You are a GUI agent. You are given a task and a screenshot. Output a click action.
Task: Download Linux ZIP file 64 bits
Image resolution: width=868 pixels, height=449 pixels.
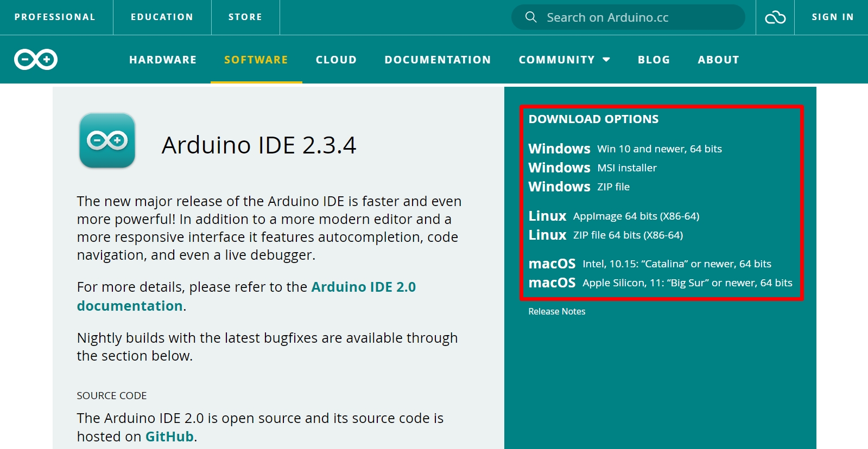pos(605,235)
